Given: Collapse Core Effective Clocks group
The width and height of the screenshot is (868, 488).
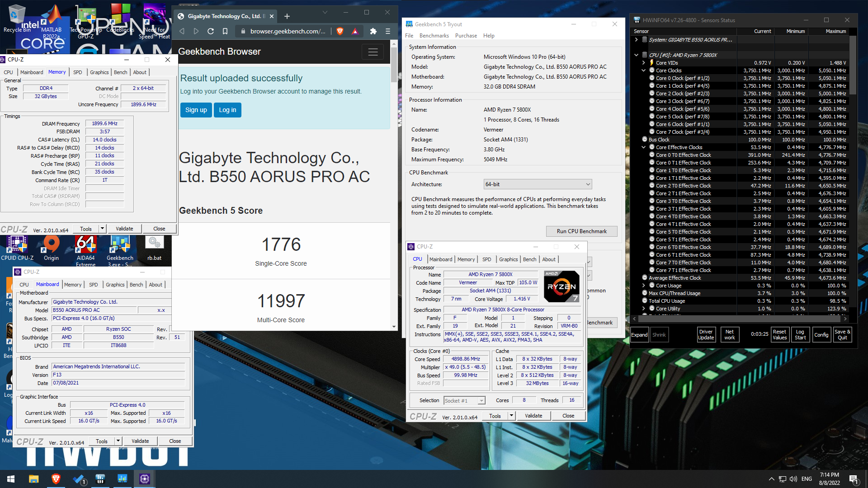Looking at the screenshot, I should pyautogui.click(x=644, y=147).
